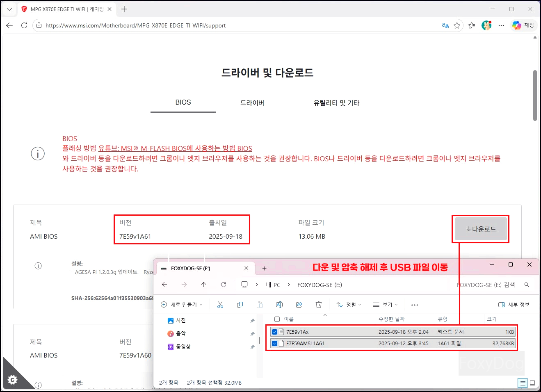Viewport: 541px width, 392px height.
Task: Click version text 7E59v1A60
Action: [135, 356]
